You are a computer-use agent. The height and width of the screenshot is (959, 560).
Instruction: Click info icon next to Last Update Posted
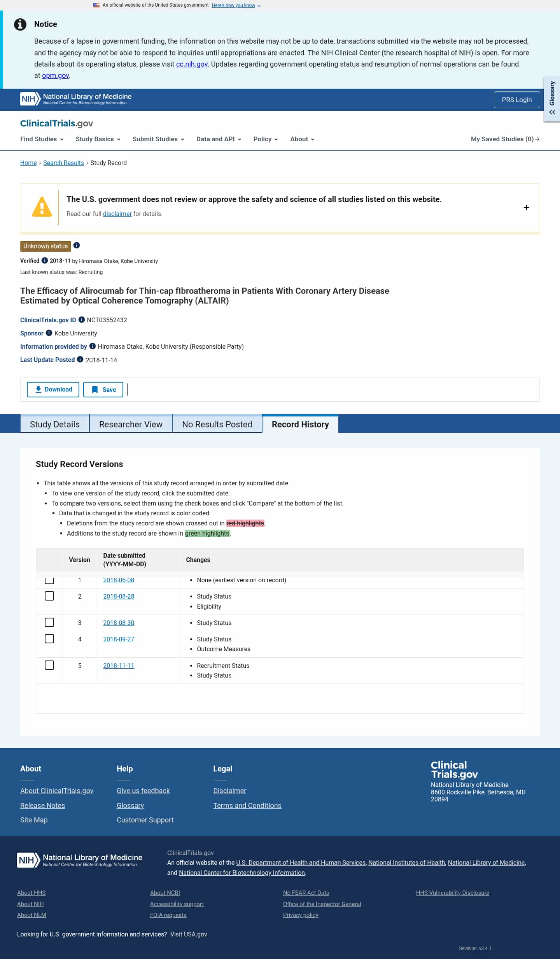point(80,359)
